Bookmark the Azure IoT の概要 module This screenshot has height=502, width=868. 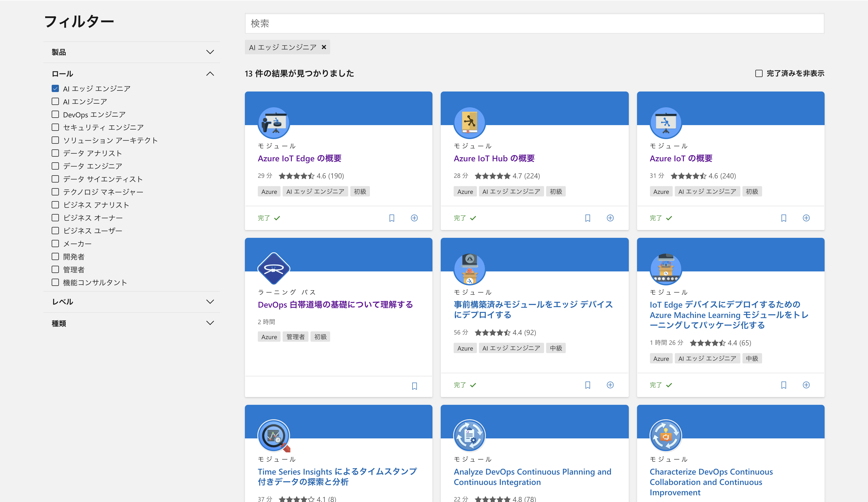tap(784, 218)
